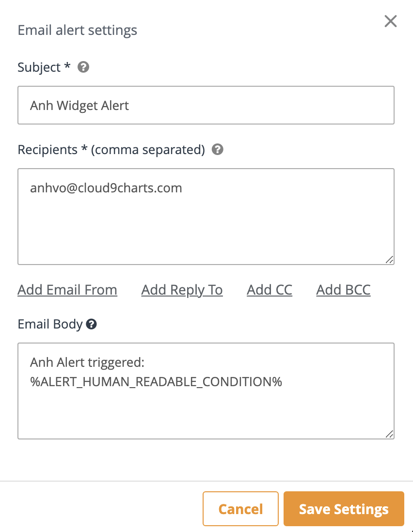Click the "Email alert settings" dialog title
The width and height of the screenshot is (413, 532).
click(x=78, y=31)
